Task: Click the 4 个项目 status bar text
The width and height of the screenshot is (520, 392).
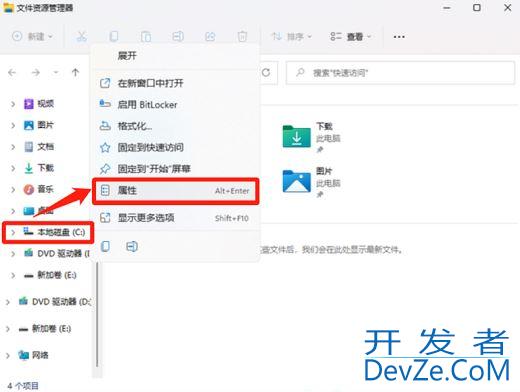Action: pos(23,386)
